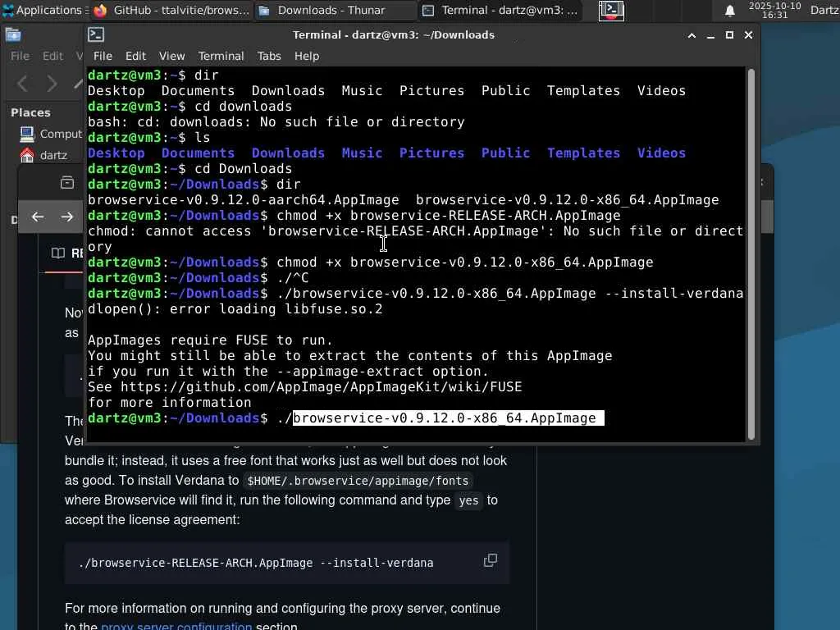Open Terminal File menu
The image size is (840, 630).
(103, 56)
